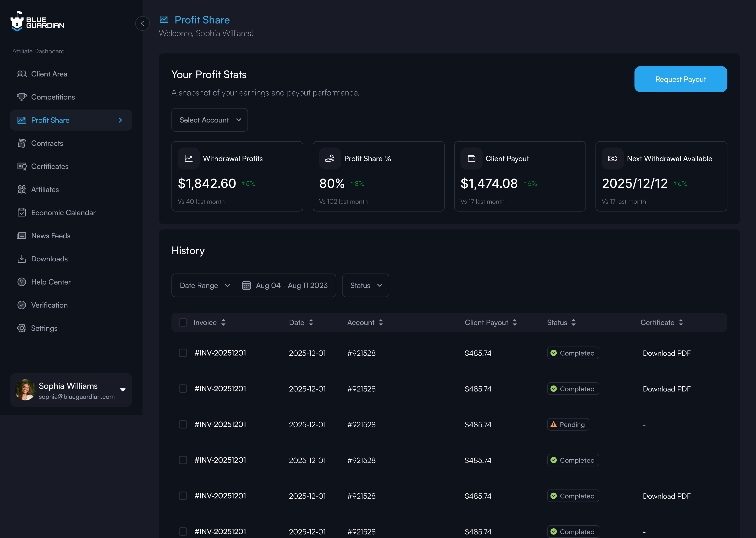The height and width of the screenshot is (538, 756).
Task: Sort by Date column arrows
Action: 311,322
